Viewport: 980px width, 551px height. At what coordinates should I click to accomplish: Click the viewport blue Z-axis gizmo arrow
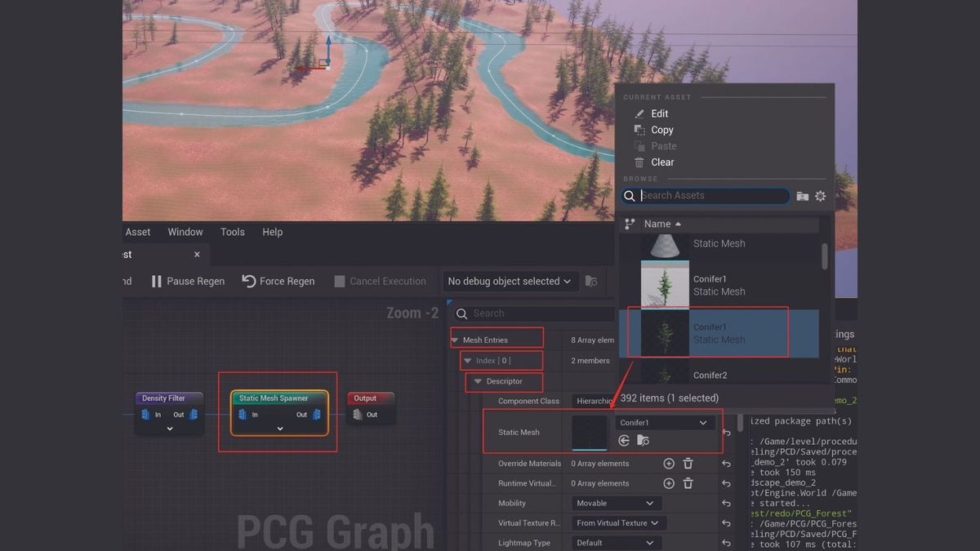[328, 47]
